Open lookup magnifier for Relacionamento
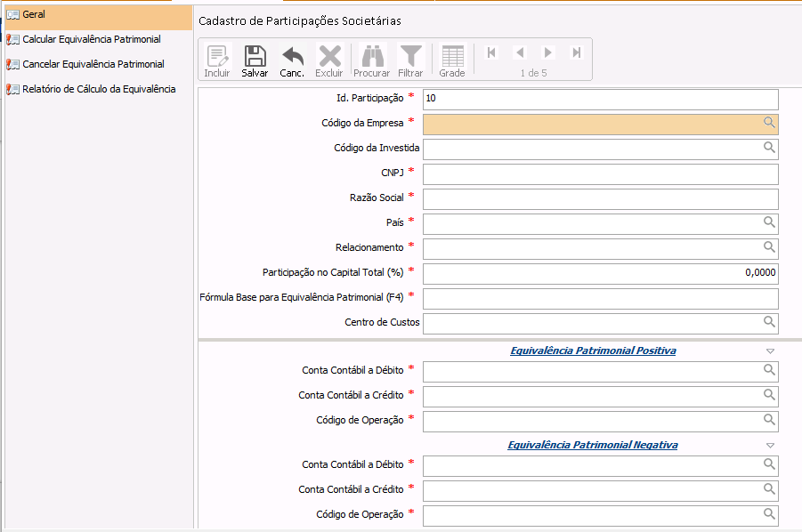Screen dimensions: 802x532 pyautogui.click(x=769, y=246)
